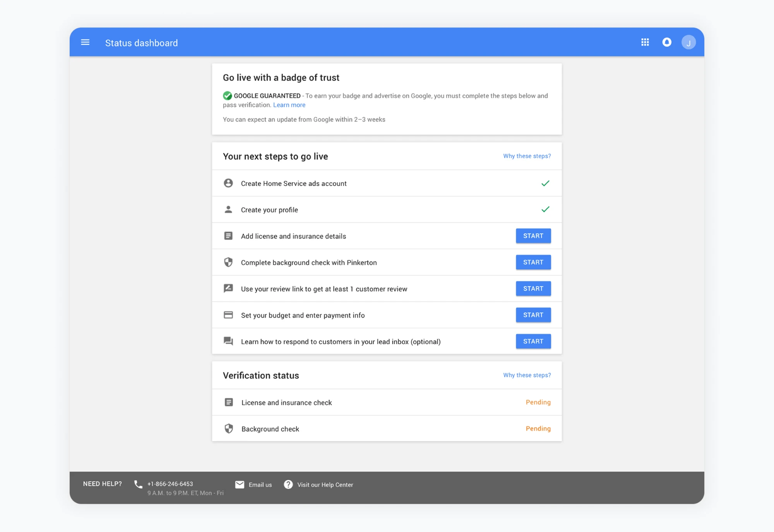774x532 pixels.
Task: Open the Google apps grid
Action: coord(645,42)
